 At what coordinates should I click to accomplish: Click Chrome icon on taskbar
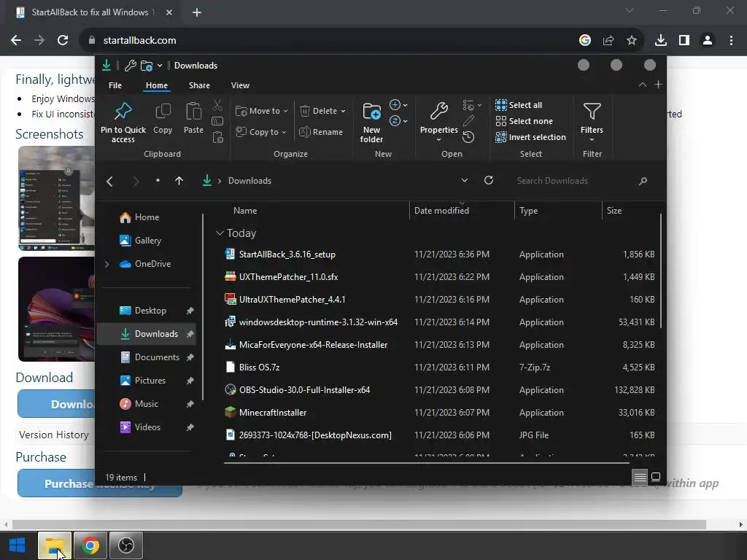pyautogui.click(x=90, y=545)
